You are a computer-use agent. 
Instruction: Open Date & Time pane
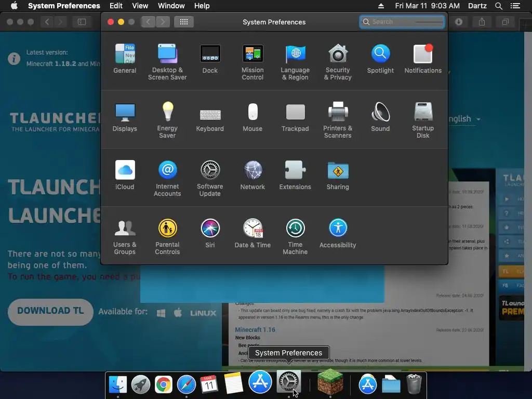click(x=252, y=233)
